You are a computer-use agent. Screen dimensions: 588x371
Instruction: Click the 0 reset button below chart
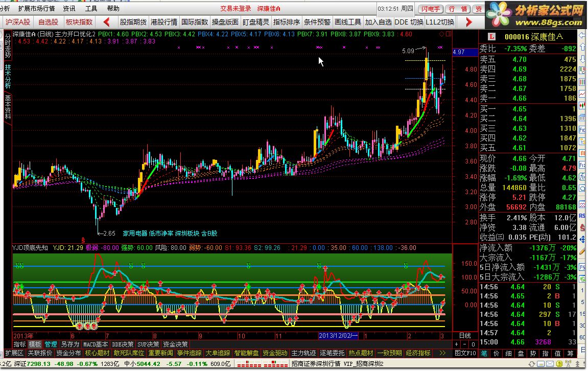click(473, 344)
